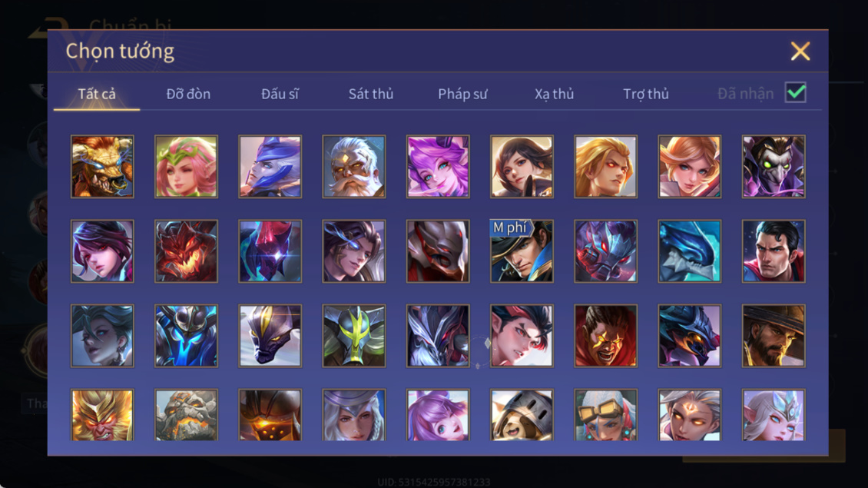Viewport: 868px width, 488px height.
Task: Switch to the Đỡ đòn tab
Action: click(x=188, y=95)
